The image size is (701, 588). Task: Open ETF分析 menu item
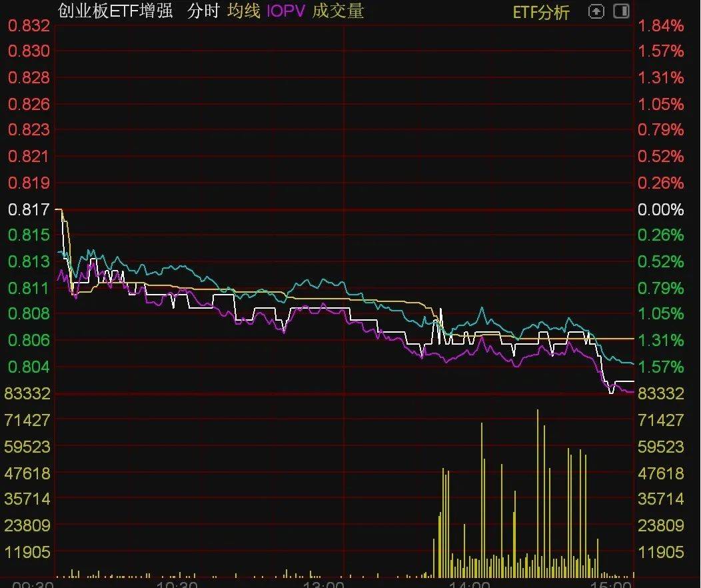click(x=540, y=11)
